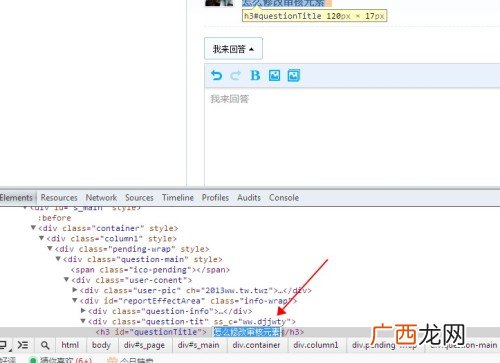The width and height of the screenshot is (500, 363).
Task: Click the dock-side icon in devtools footer
Action: (x=4, y=345)
